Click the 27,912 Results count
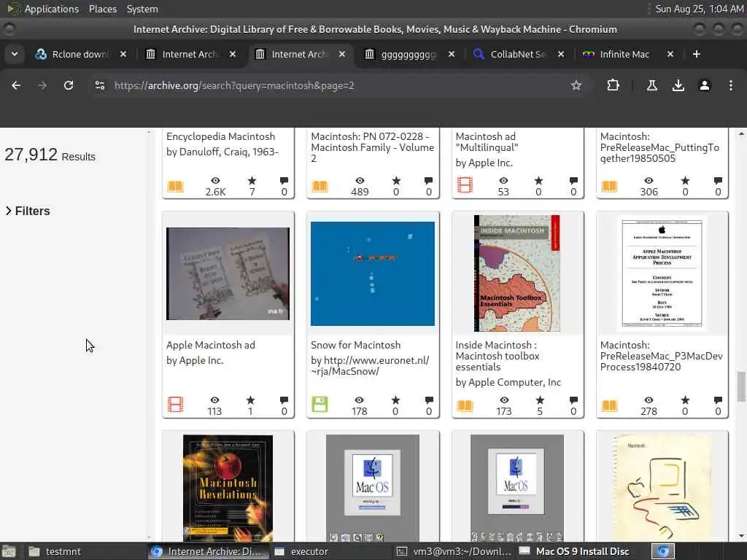This screenshot has height=560, width=747. tap(50, 155)
